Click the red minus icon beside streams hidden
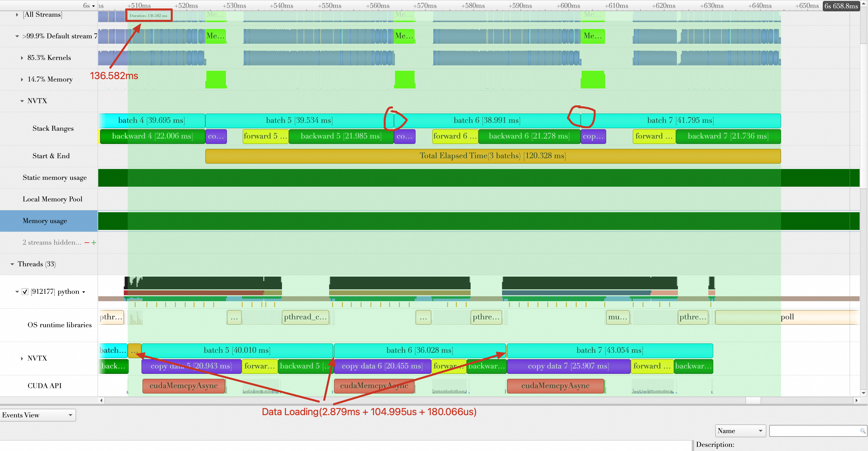The image size is (868, 451). [87, 243]
